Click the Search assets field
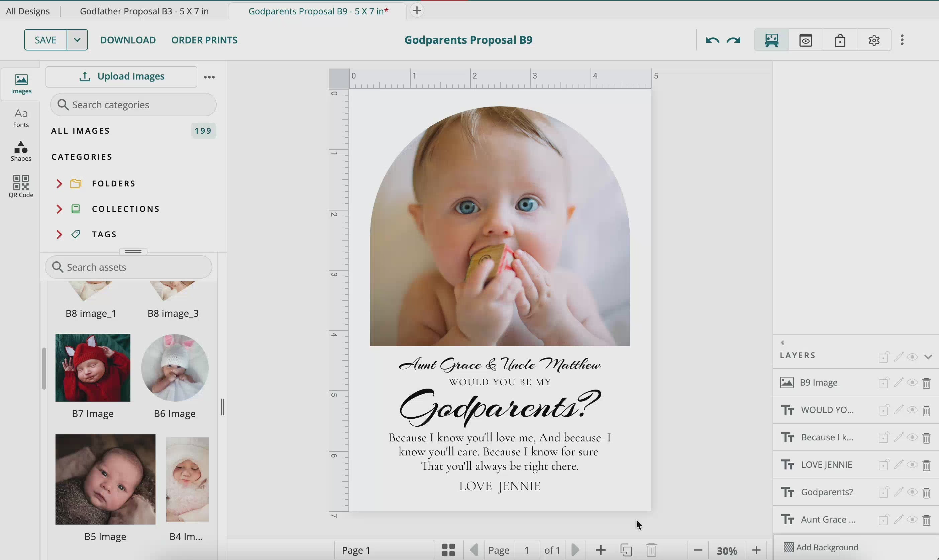The height and width of the screenshot is (560, 939). 128,267
